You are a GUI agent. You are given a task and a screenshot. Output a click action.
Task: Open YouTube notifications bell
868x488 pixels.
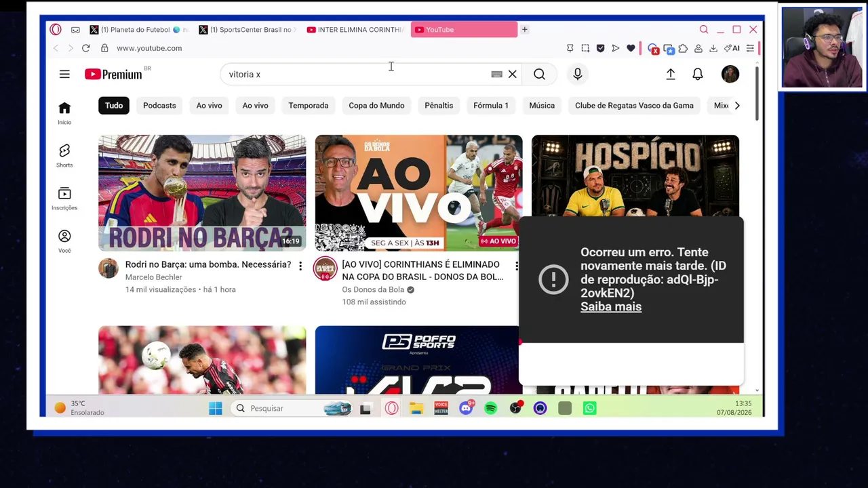pyautogui.click(x=698, y=75)
